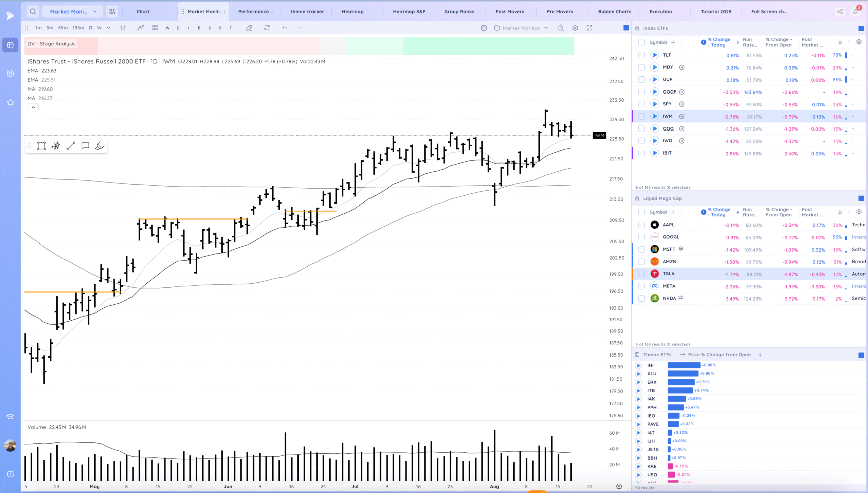Open the Market Monit... tab options dots
This screenshot has height=493, width=868.
pos(224,12)
